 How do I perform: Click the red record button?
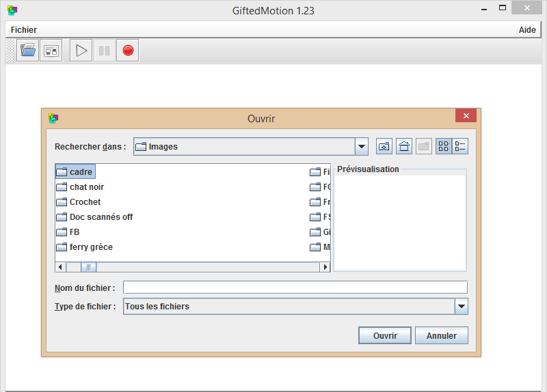pyautogui.click(x=127, y=51)
